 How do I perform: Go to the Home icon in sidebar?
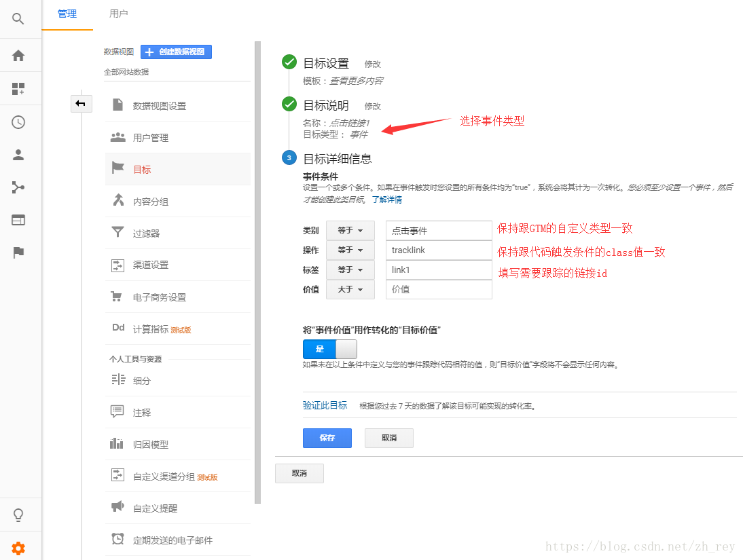[18, 56]
